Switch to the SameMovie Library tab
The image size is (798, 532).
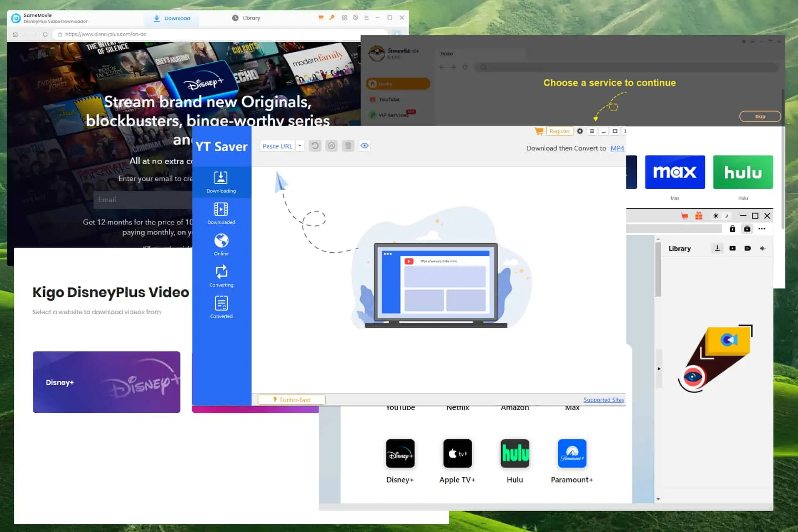click(246, 18)
